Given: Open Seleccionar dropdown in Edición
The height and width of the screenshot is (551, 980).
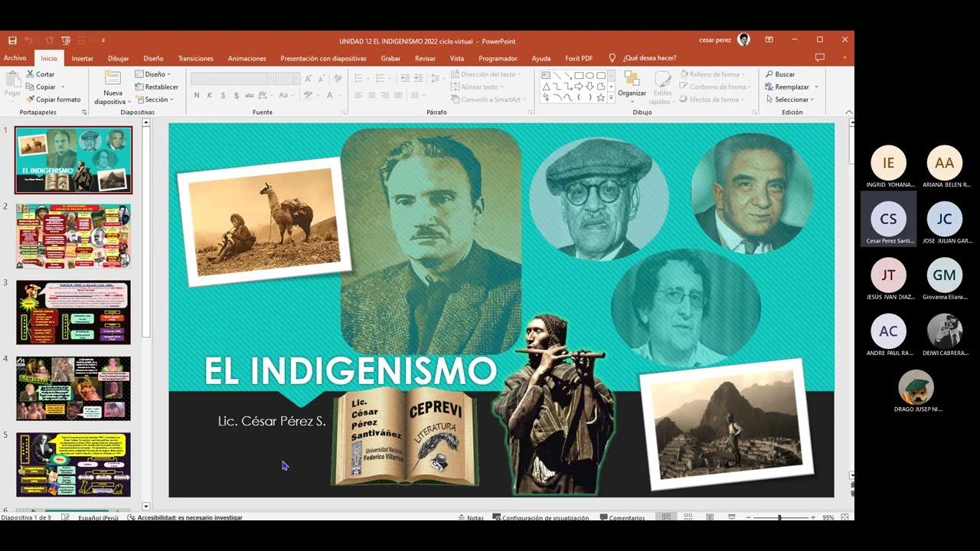Looking at the screenshot, I should coord(792,99).
